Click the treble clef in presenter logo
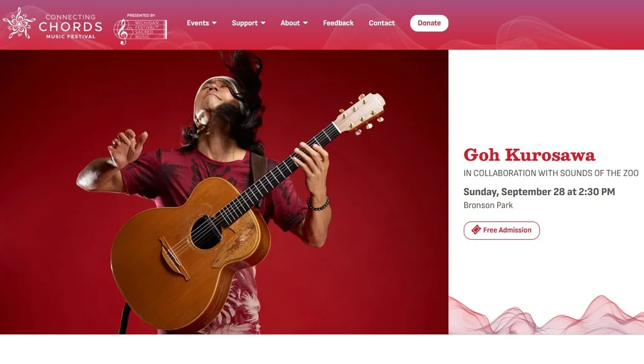The width and height of the screenshot is (644, 364). (x=122, y=32)
